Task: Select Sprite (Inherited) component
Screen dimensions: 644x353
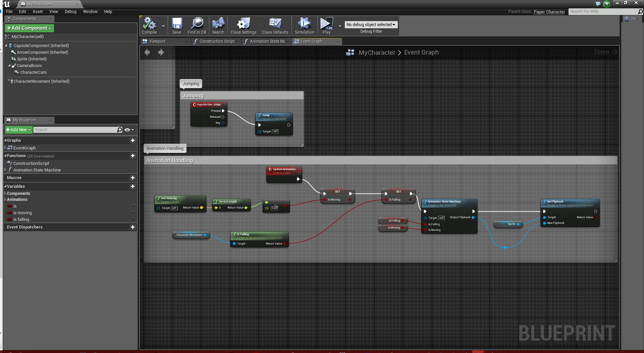Action: pyautogui.click(x=32, y=59)
